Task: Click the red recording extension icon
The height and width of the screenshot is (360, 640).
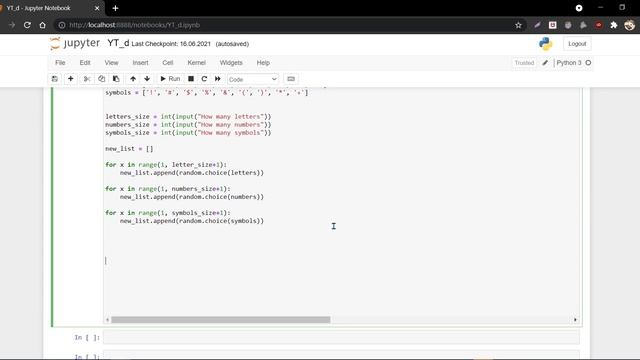Action: (x=598, y=25)
